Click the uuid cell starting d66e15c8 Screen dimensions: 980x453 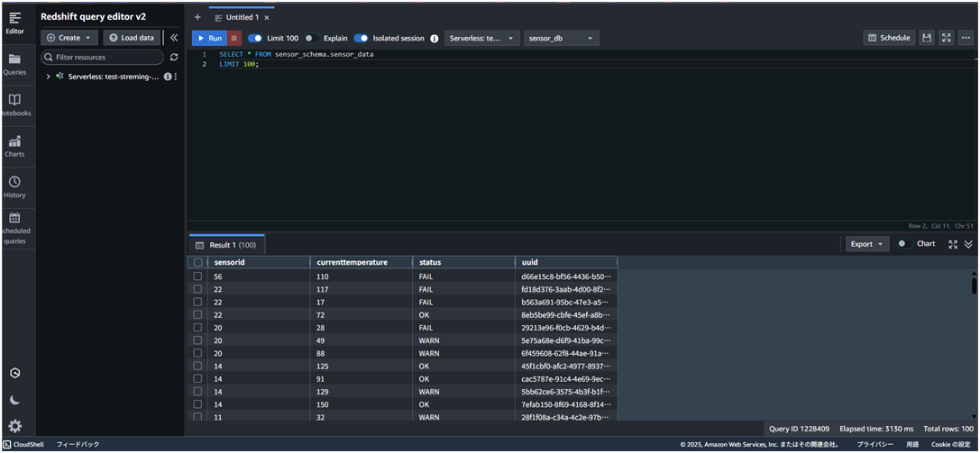(566, 276)
